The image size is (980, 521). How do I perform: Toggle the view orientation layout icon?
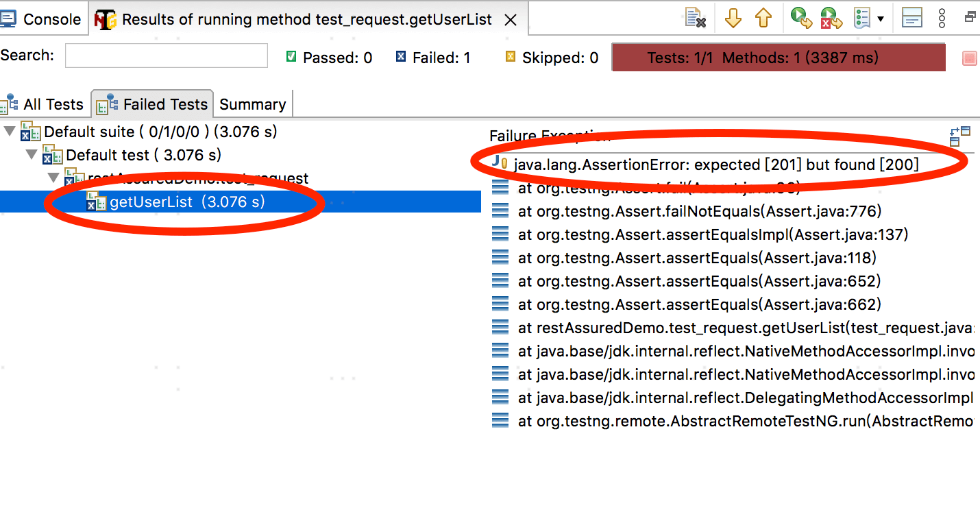(912, 18)
